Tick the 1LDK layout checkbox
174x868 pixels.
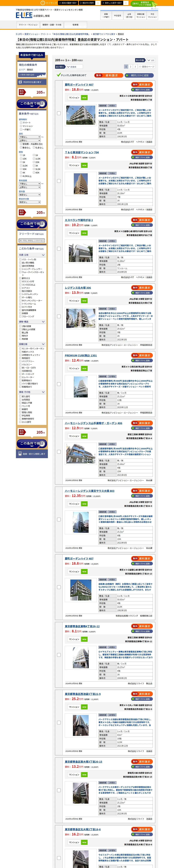pos(34,158)
